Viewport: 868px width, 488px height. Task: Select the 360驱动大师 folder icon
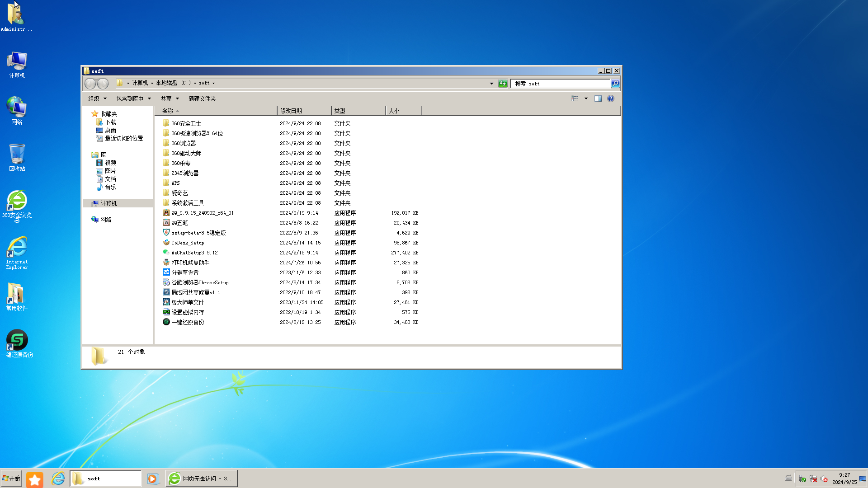tap(166, 153)
